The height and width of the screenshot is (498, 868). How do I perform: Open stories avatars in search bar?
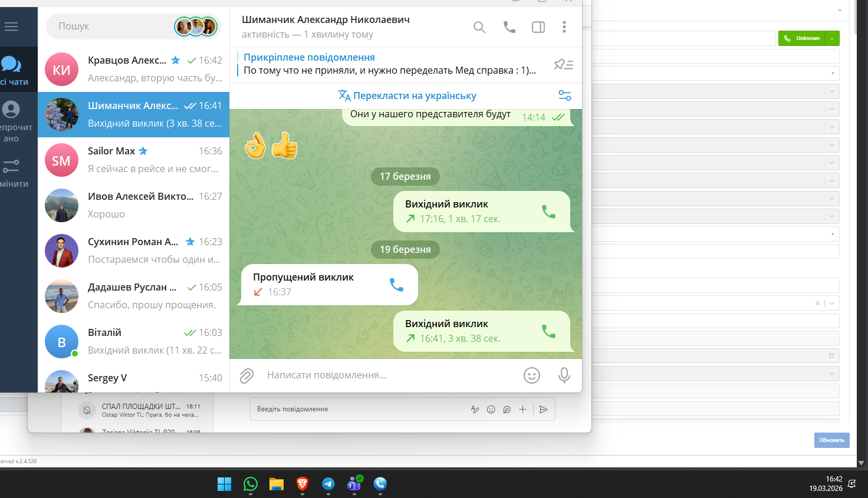196,27
